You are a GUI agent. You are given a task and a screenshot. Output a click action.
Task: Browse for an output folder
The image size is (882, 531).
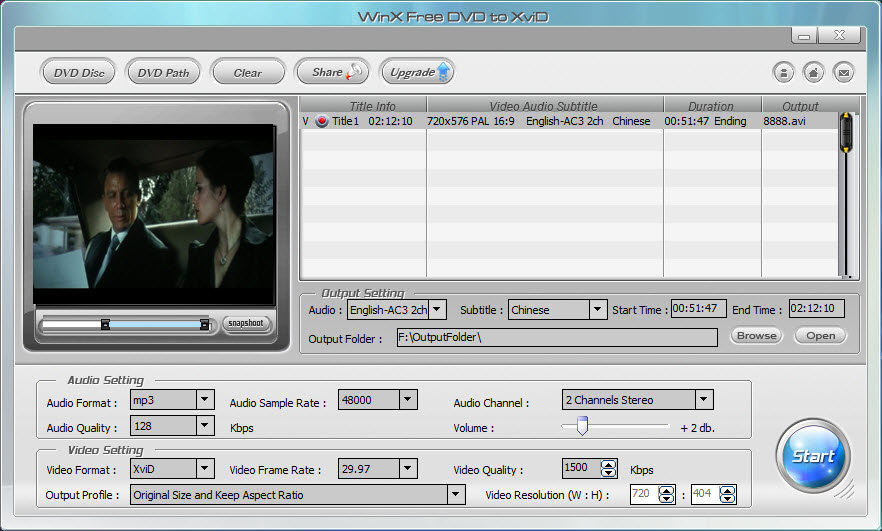point(757,336)
